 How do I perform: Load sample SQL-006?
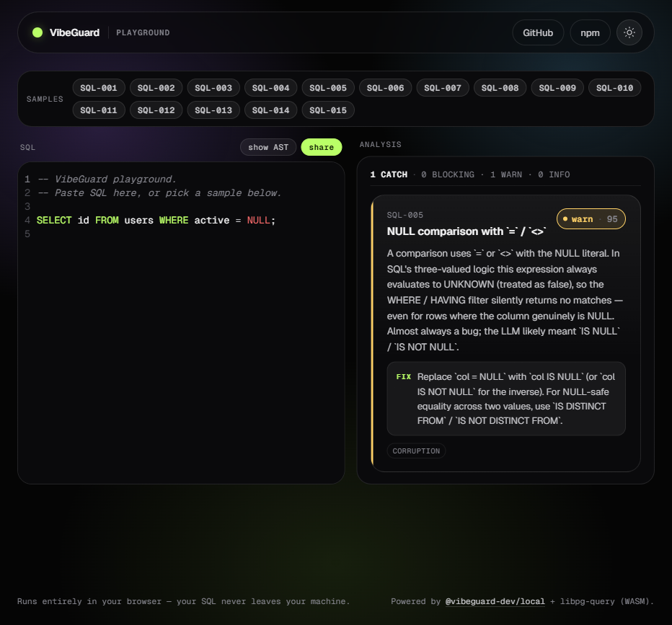point(385,88)
